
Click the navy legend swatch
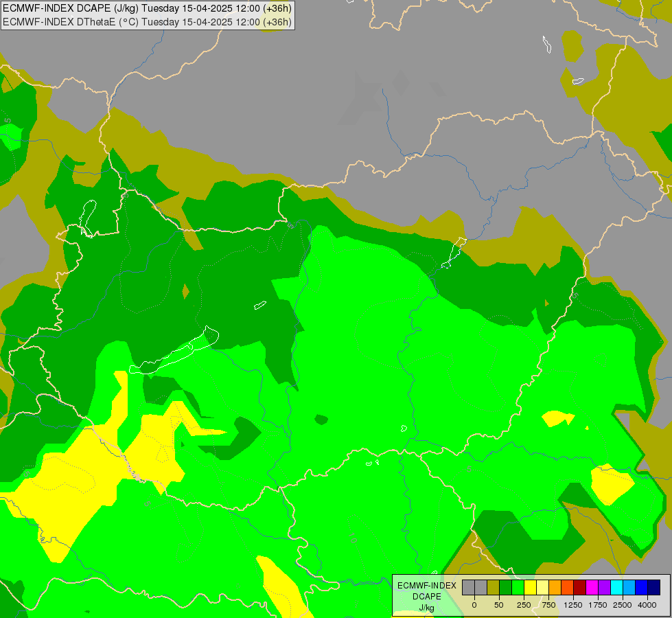pos(654,587)
